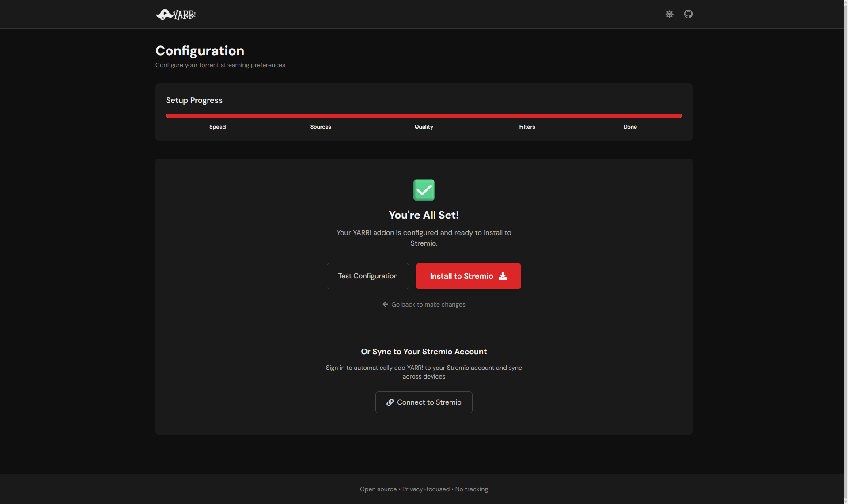Jump to the Filters setup step
Image resolution: width=848 pixels, height=504 pixels.
coord(527,127)
